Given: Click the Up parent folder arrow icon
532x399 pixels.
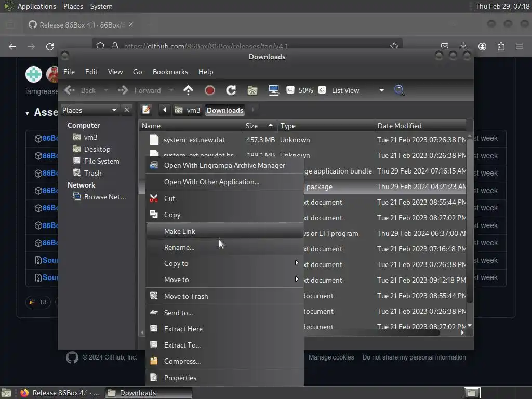Looking at the screenshot, I should click(x=188, y=90).
